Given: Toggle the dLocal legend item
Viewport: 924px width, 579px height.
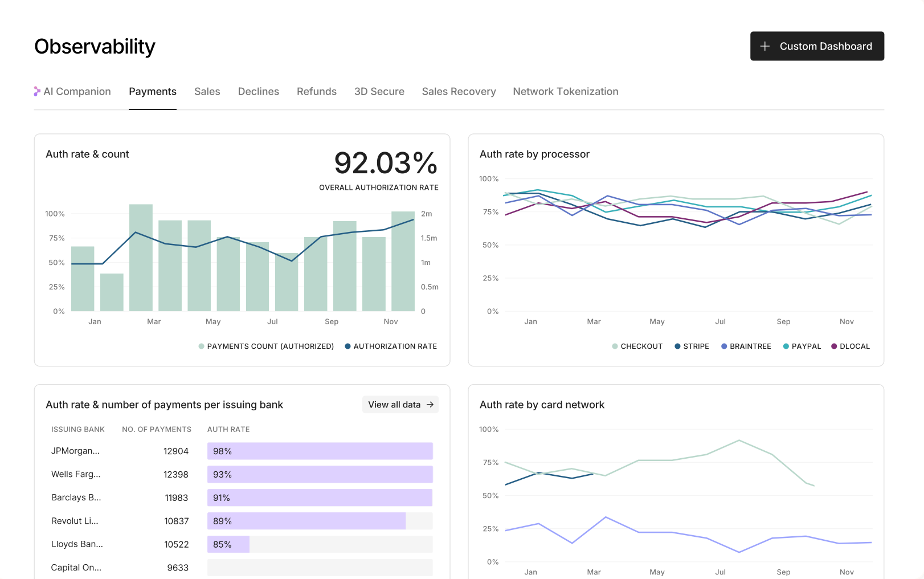Looking at the screenshot, I should coord(851,346).
